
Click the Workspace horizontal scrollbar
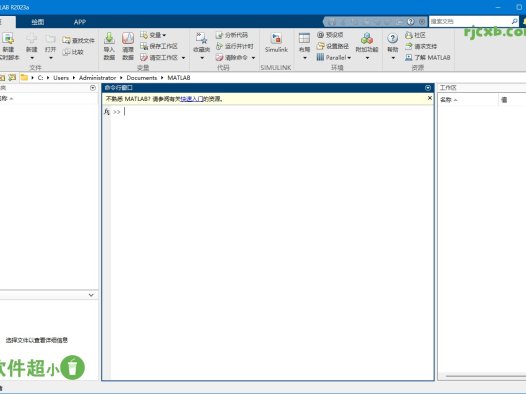click(486, 376)
